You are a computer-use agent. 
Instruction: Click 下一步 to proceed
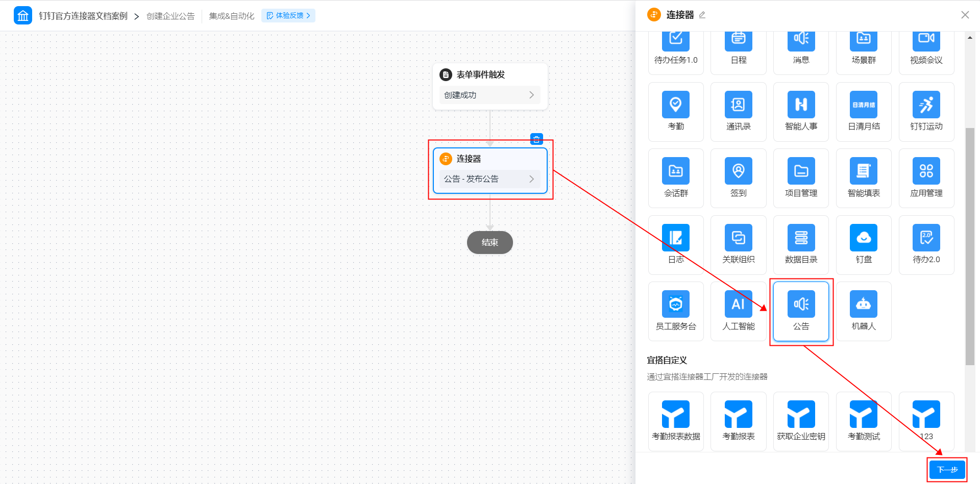click(x=947, y=470)
